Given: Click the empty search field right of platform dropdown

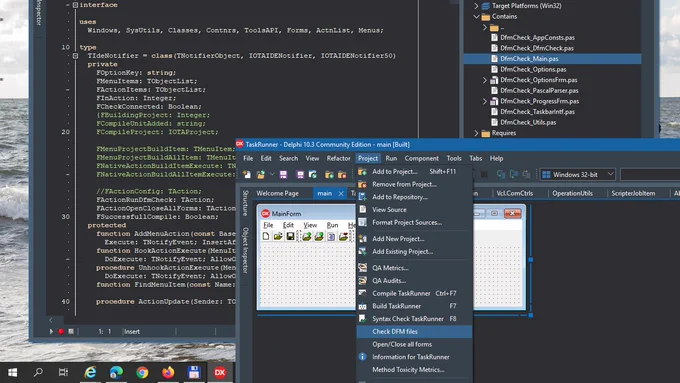Looking at the screenshot, I should pyautogui.click(x=650, y=174).
